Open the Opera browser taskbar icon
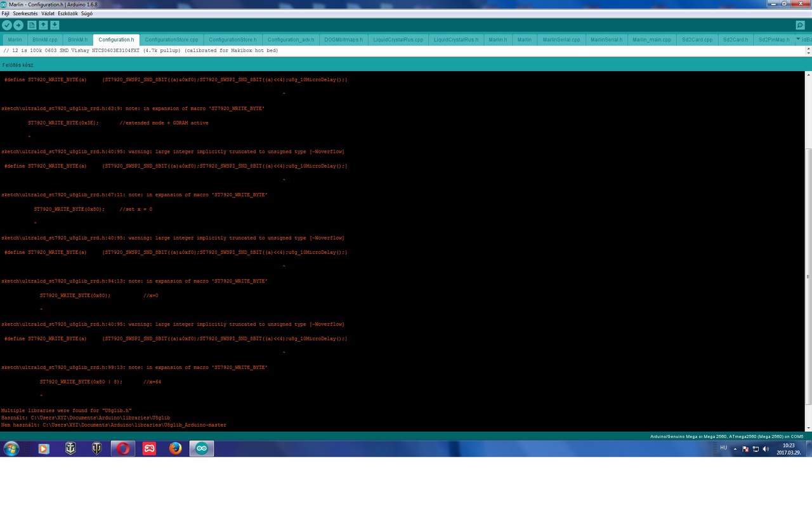812x520 pixels. point(123,449)
